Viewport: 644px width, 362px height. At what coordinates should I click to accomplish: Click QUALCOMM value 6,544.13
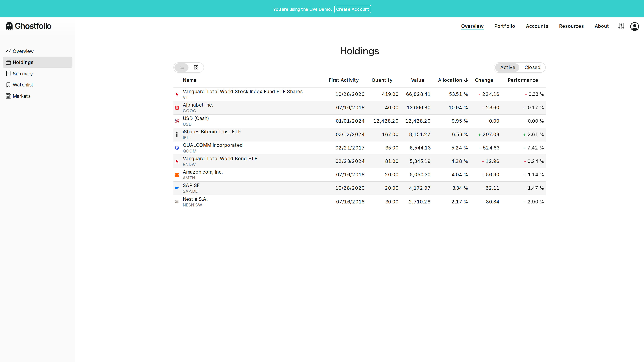(x=420, y=148)
